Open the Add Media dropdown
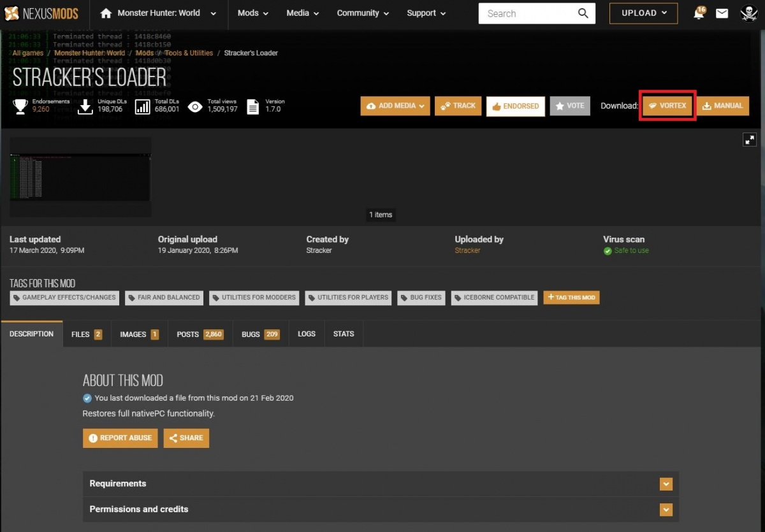Image resolution: width=765 pixels, height=532 pixels. (x=395, y=106)
